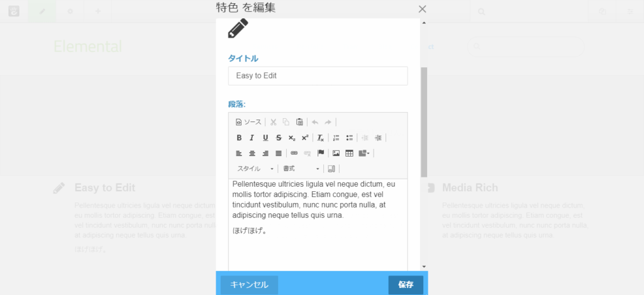
Task: Apply italic formatting
Action: click(252, 138)
